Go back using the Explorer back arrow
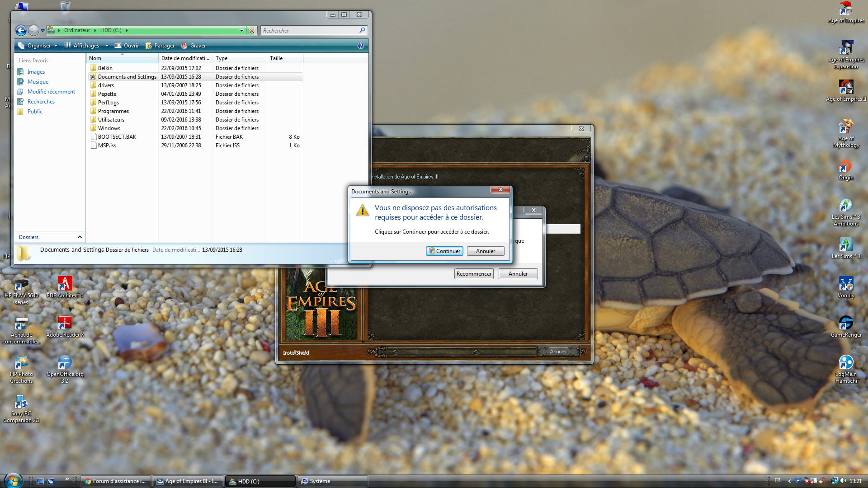Image resolution: width=868 pixels, height=488 pixels. (x=21, y=30)
